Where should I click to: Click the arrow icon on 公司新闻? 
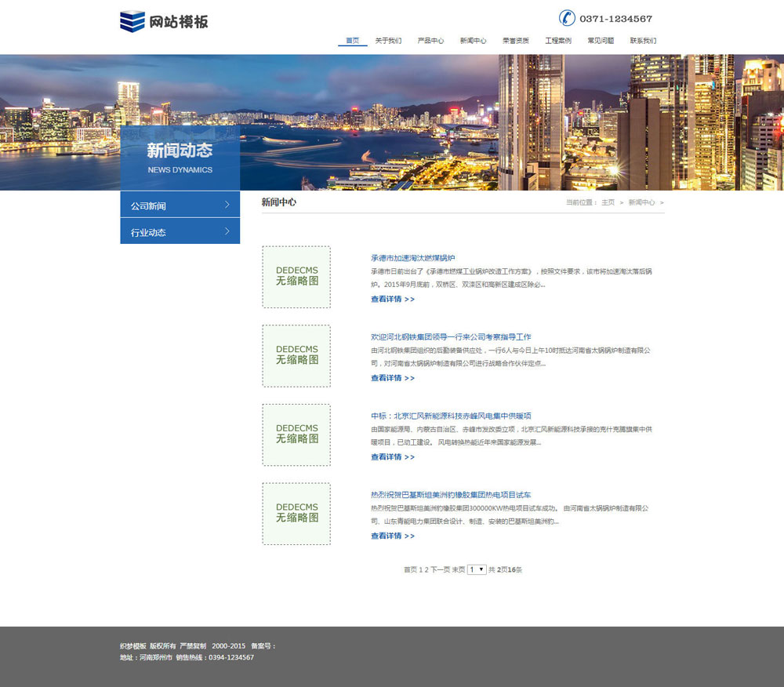click(x=227, y=205)
